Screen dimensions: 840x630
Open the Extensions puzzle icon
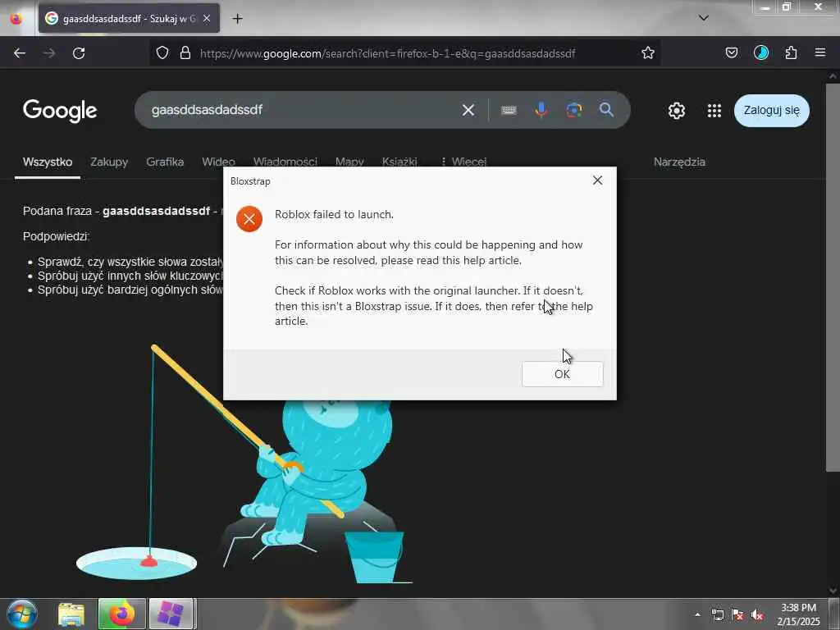point(791,52)
